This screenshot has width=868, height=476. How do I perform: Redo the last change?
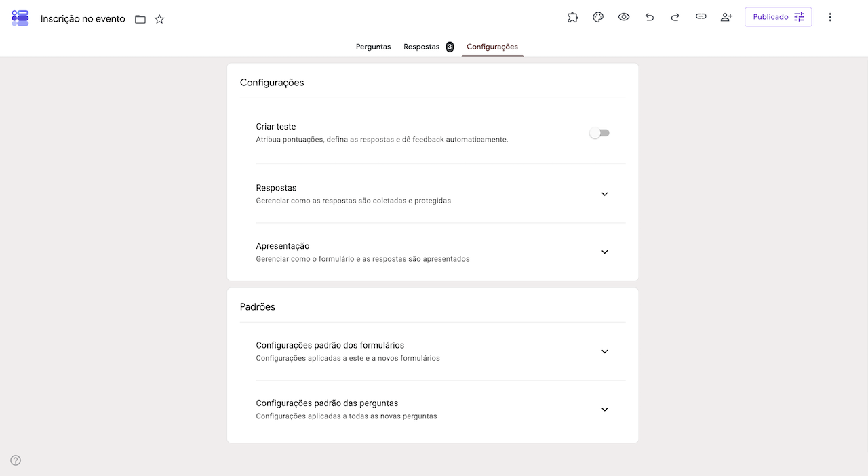[x=675, y=17]
